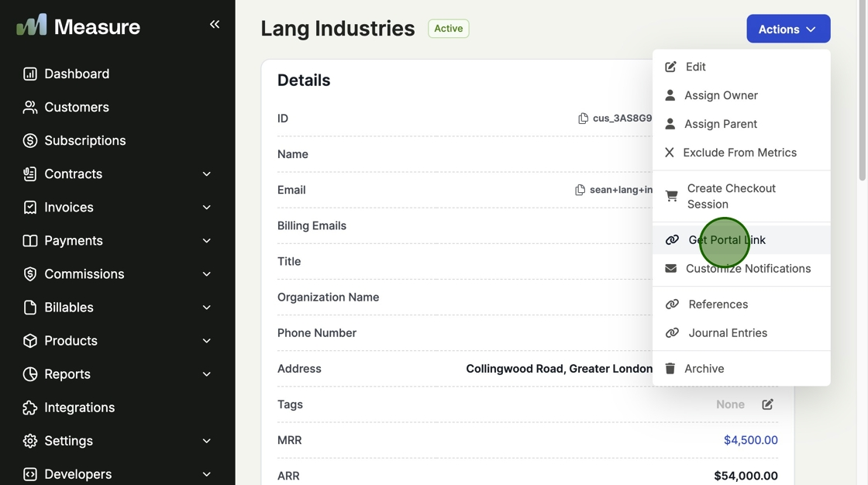Choose Assign Owner from the menu
Viewport: 868px width, 485px height.
(x=721, y=95)
